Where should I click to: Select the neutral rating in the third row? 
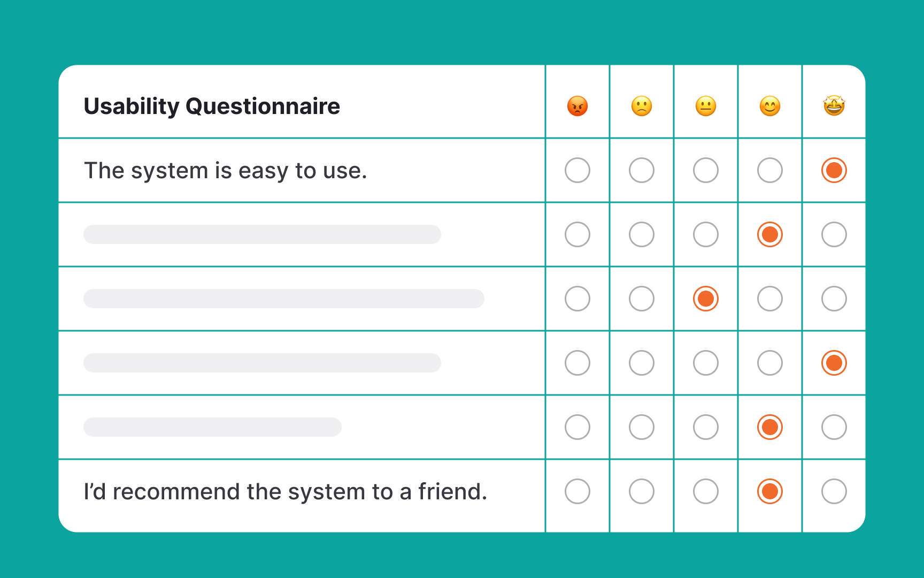coord(705,299)
